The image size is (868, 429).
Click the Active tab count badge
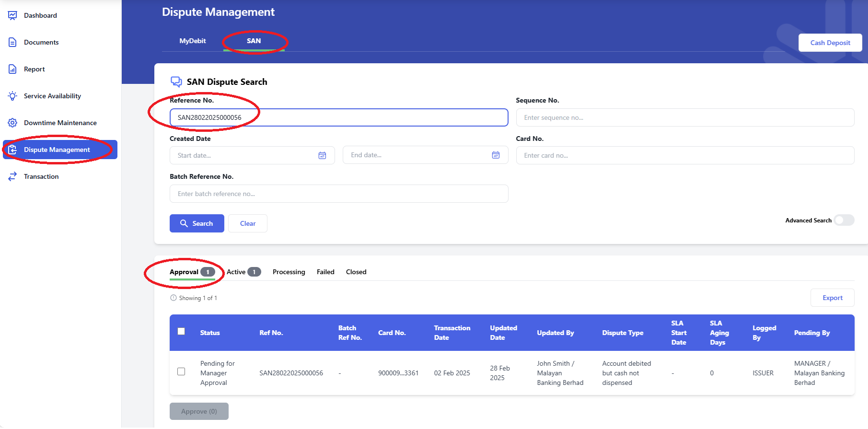[254, 272]
